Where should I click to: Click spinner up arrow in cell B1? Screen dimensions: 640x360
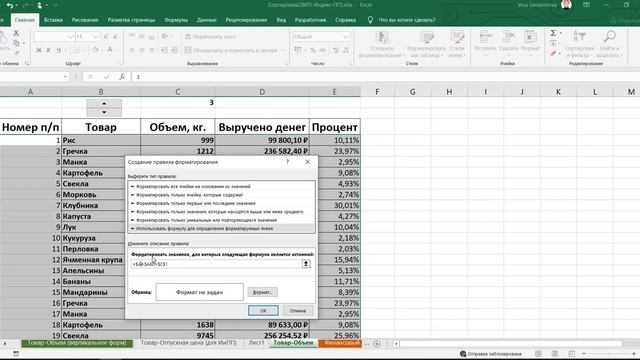pos(104,104)
